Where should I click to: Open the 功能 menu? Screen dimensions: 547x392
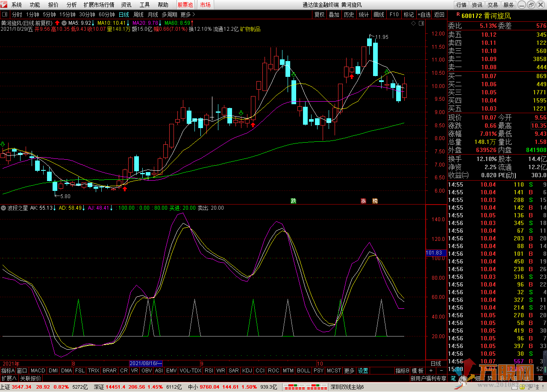(x=35, y=5)
